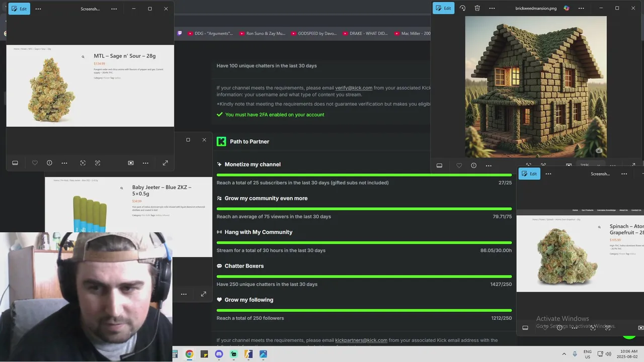Open the three-dot menu next to Edit in top-left Photos window
644x362 pixels.
click(x=38, y=9)
